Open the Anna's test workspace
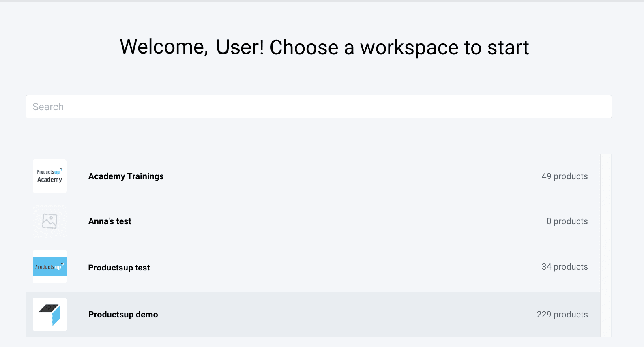Screen dimensions: 644x347 109,221
